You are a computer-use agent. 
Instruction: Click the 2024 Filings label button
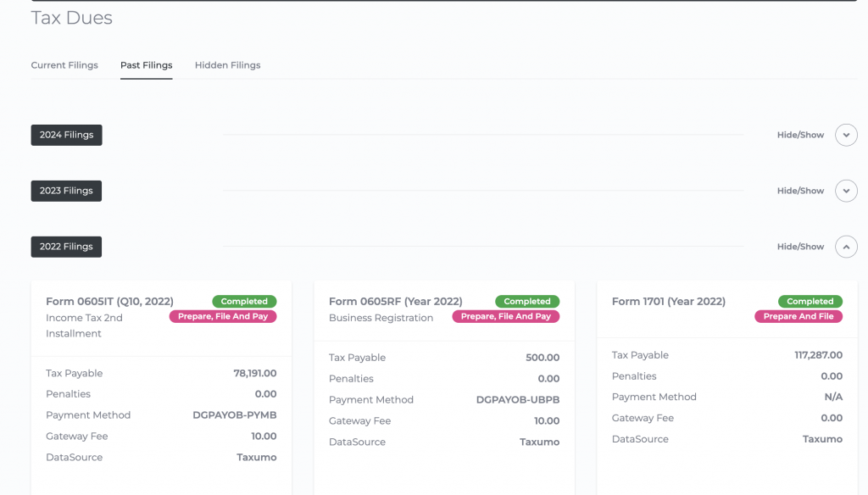pos(66,135)
